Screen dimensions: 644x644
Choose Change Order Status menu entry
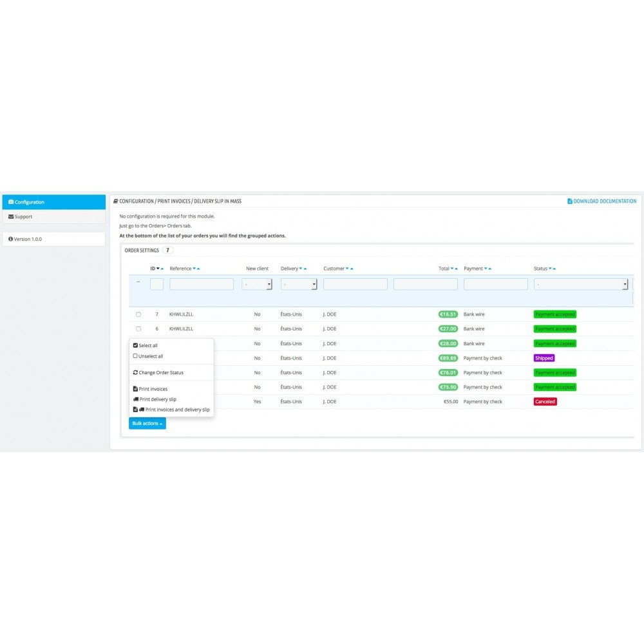coord(158,372)
